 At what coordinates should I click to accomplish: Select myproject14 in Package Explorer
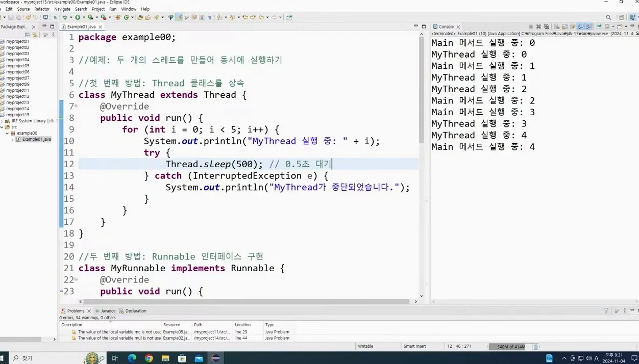pos(17,109)
